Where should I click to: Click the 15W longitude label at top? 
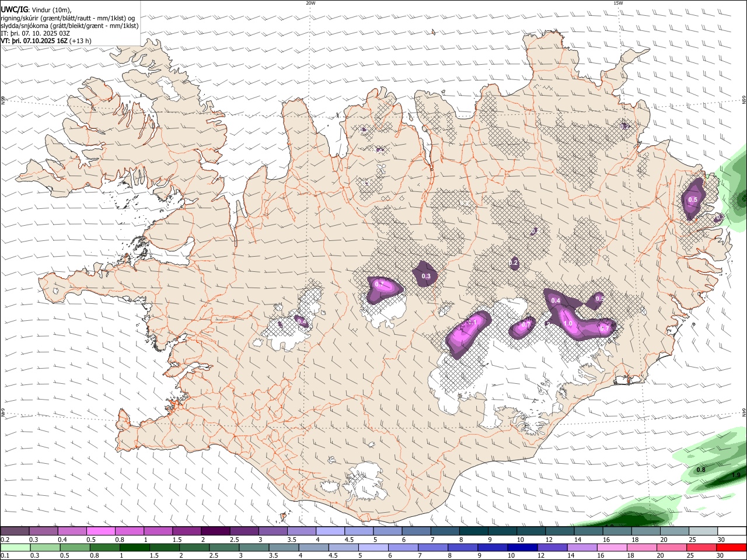click(x=618, y=2)
